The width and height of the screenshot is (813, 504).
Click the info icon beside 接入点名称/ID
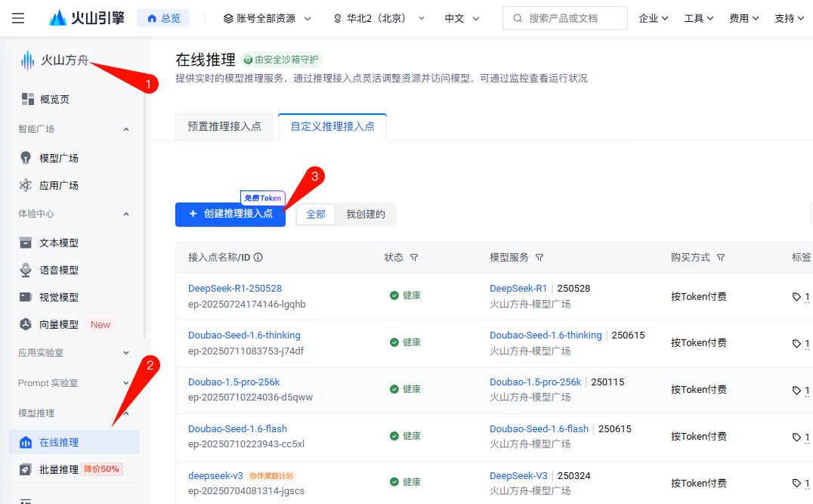tap(258, 257)
